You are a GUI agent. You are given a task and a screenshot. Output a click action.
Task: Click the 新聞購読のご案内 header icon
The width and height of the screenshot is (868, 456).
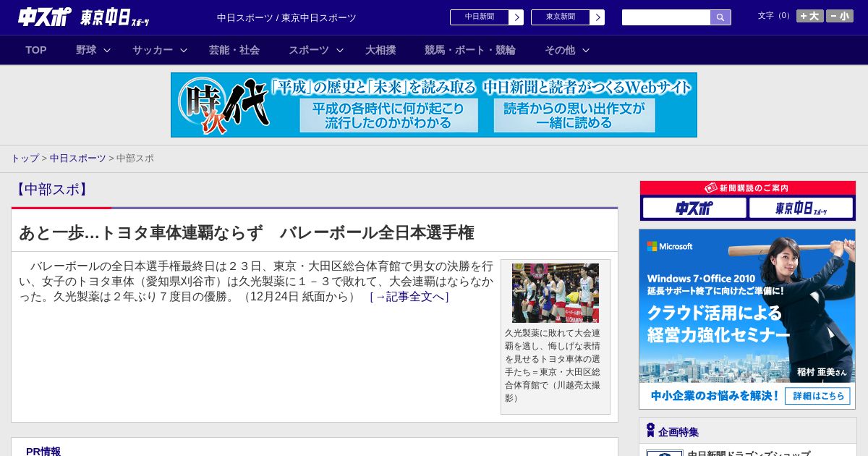[711, 188]
